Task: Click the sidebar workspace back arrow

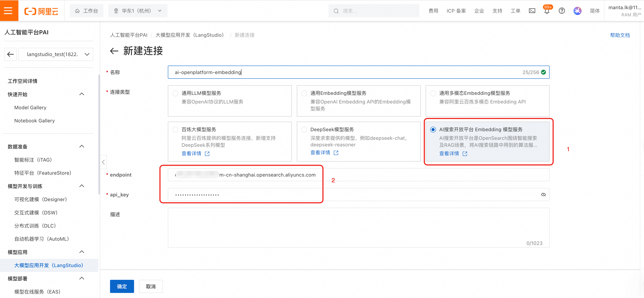Action: (11, 54)
